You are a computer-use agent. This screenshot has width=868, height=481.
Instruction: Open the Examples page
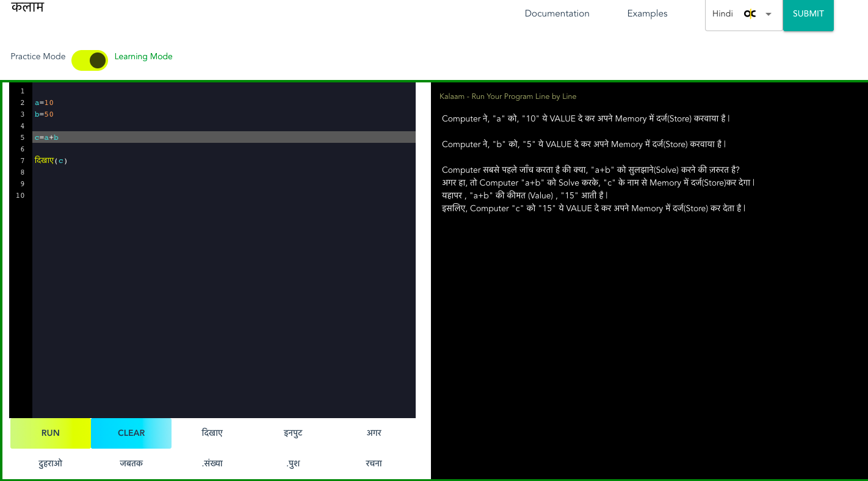click(647, 13)
